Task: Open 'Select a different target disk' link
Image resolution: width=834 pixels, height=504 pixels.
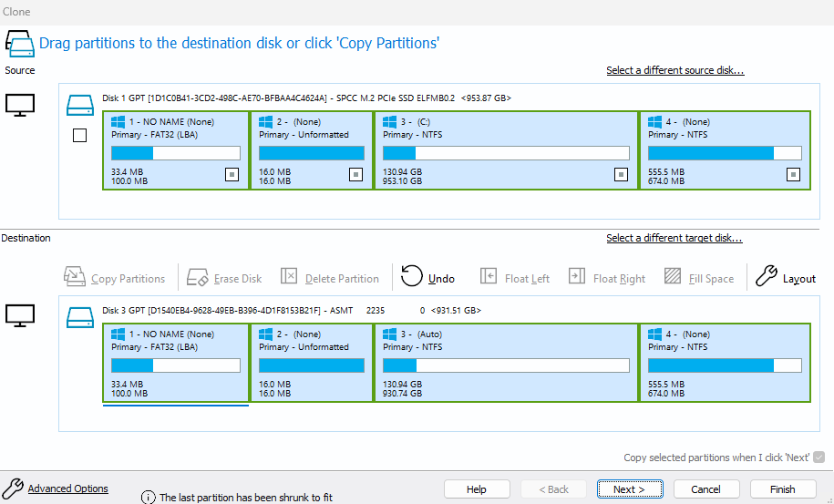Action: tap(674, 239)
